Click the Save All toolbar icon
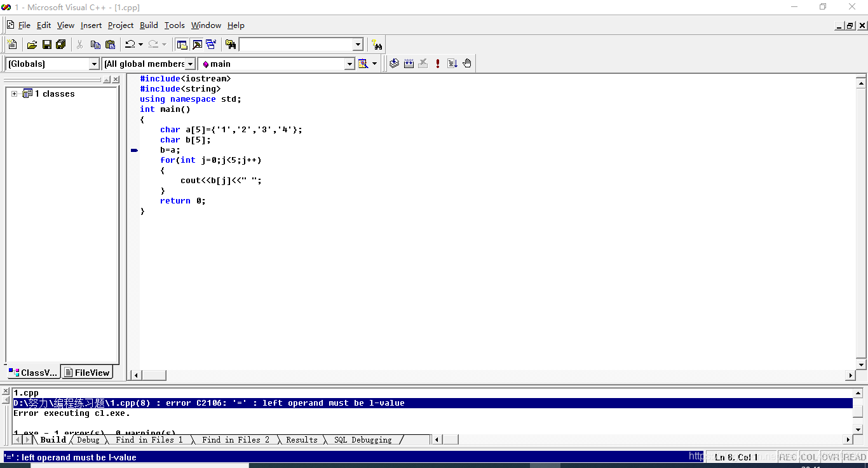The height and width of the screenshot is (468, 868). [60, 44]
